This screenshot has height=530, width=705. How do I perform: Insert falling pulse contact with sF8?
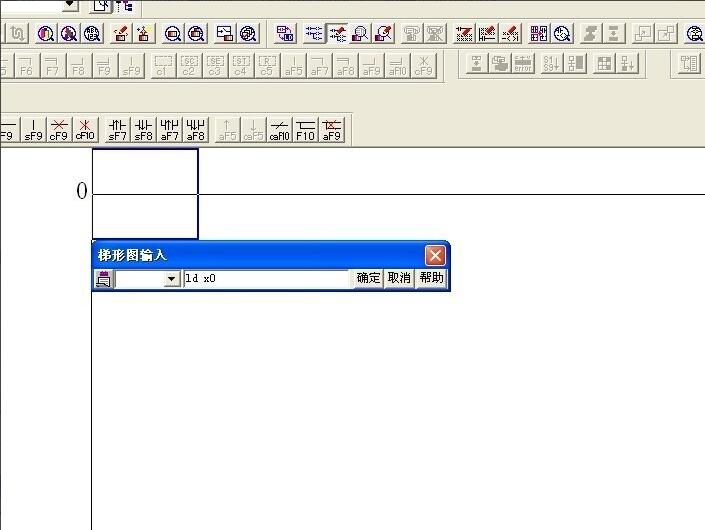144,131
